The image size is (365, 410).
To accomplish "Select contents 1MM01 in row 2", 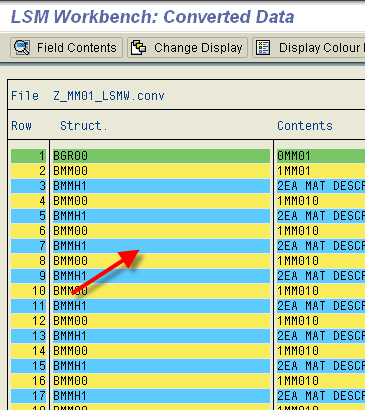I will point(321,171).
